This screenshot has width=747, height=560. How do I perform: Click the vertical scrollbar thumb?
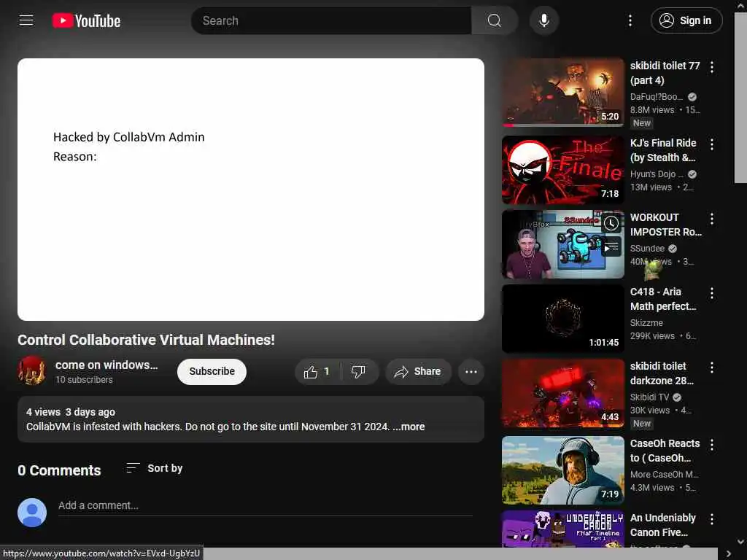[740, 98]
